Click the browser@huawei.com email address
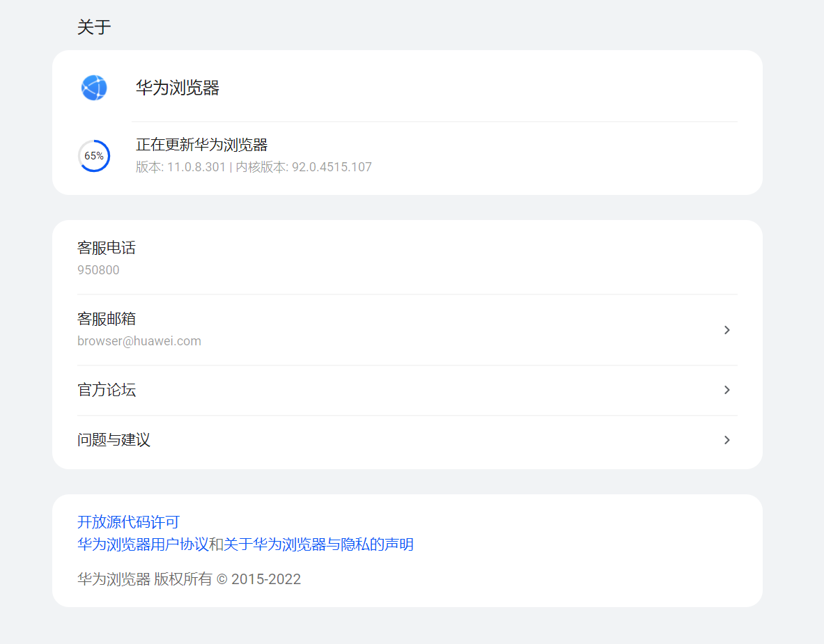Image resolution: width=824 pixels, height=644 pixels. pos(139,340)
